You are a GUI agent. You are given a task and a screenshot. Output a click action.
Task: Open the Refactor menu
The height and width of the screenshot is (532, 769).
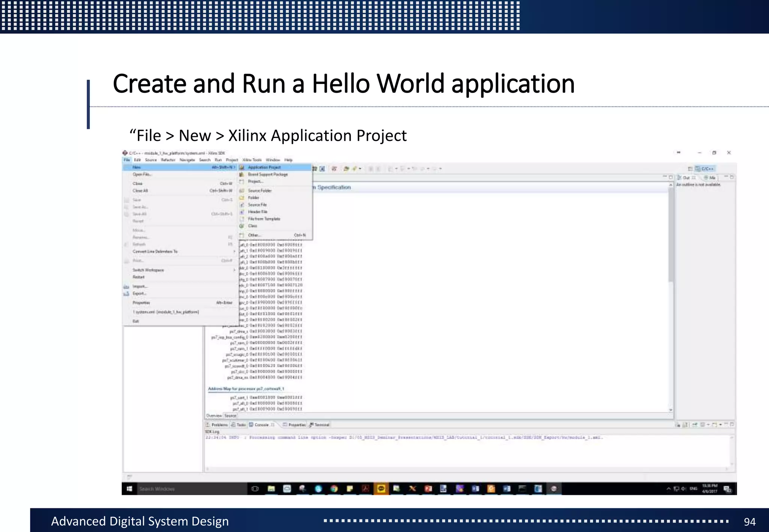168,160
